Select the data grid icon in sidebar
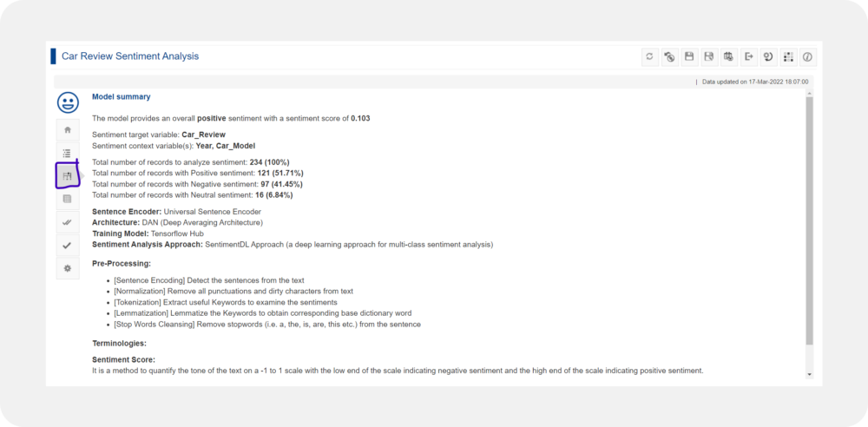The height and width of the screenshot is (427, 868). [x=68, y=199]
